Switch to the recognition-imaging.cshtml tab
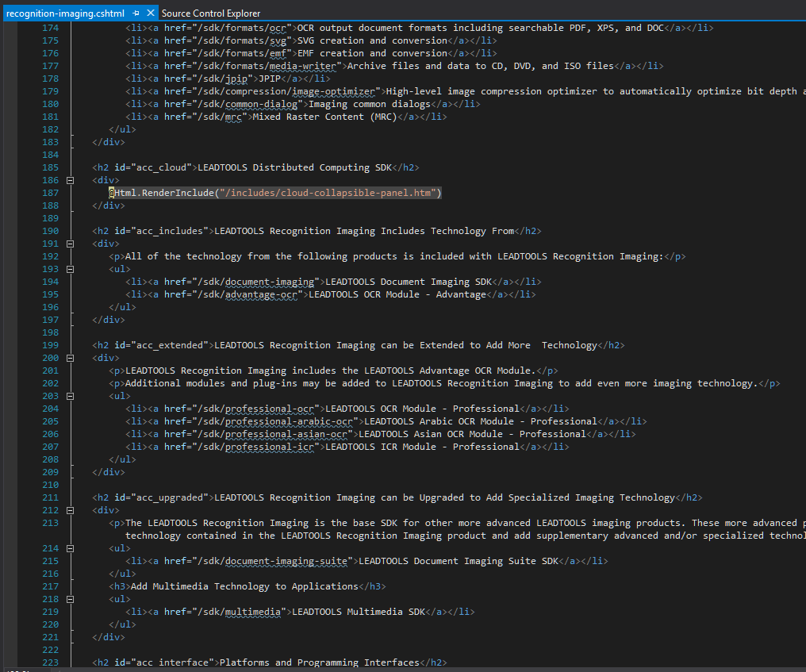The height and width of the screenshot is (672, 806). (x=65, y=13)
